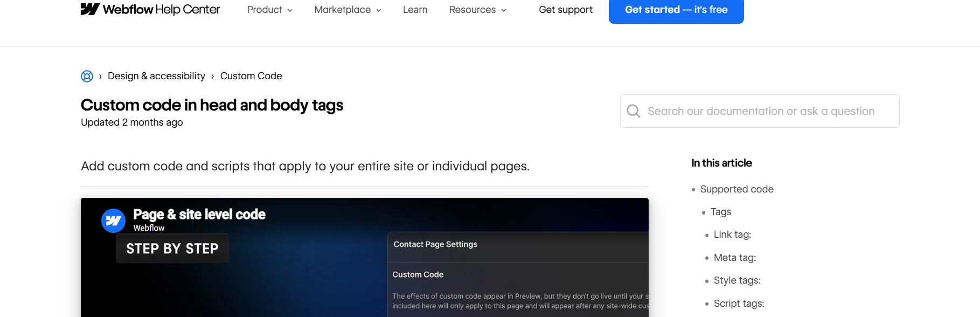The width and height of the screenshot is (980, 317).
Task: Open the Learn menu item
Action: (x=415, y=10)
